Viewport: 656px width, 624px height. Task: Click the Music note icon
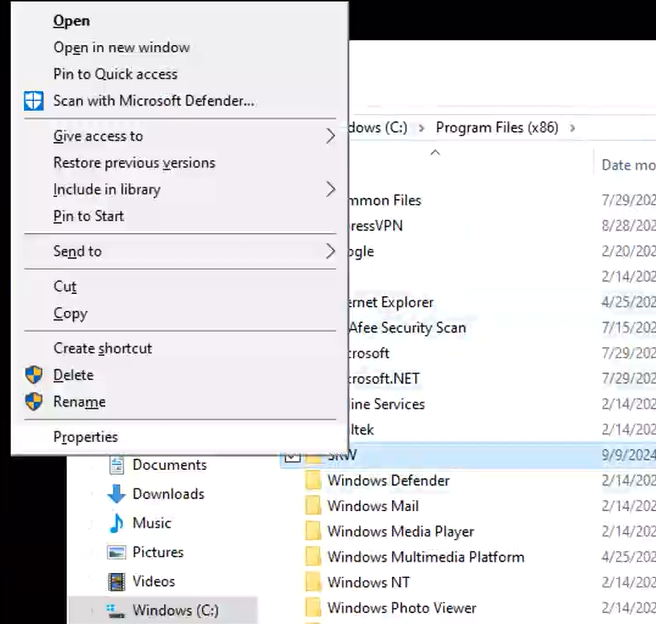pos(116,523)
